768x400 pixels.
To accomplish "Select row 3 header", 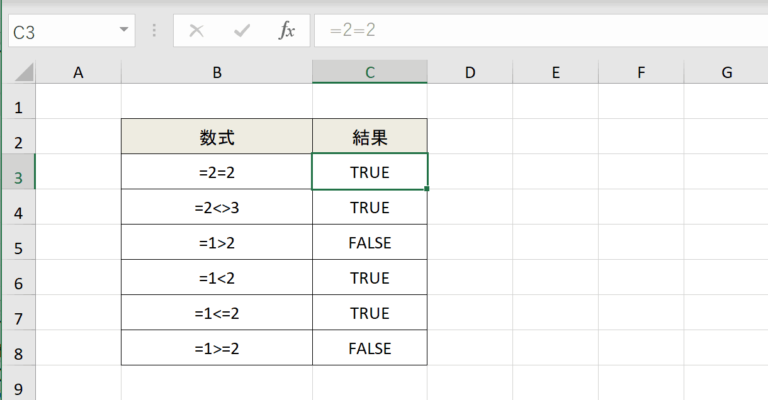I will 17,176.
